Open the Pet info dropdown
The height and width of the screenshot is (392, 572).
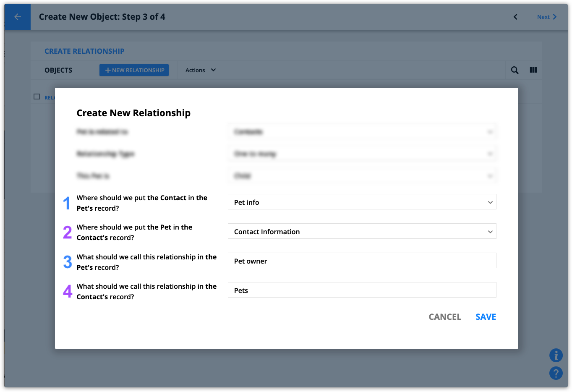[x=362, y=202]
